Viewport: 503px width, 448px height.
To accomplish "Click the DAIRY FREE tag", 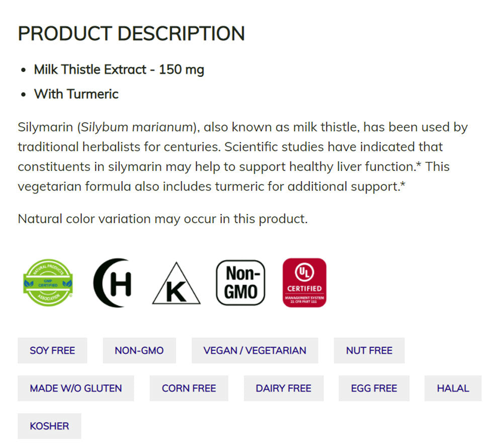I will pos(284,388).
